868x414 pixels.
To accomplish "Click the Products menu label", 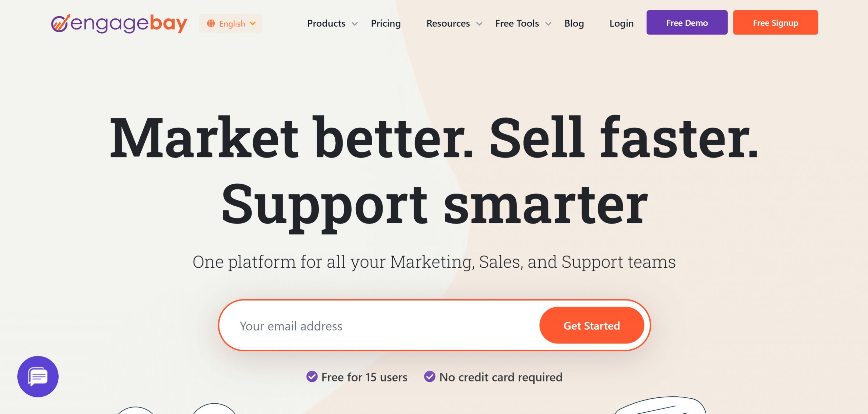I will 326,23.
